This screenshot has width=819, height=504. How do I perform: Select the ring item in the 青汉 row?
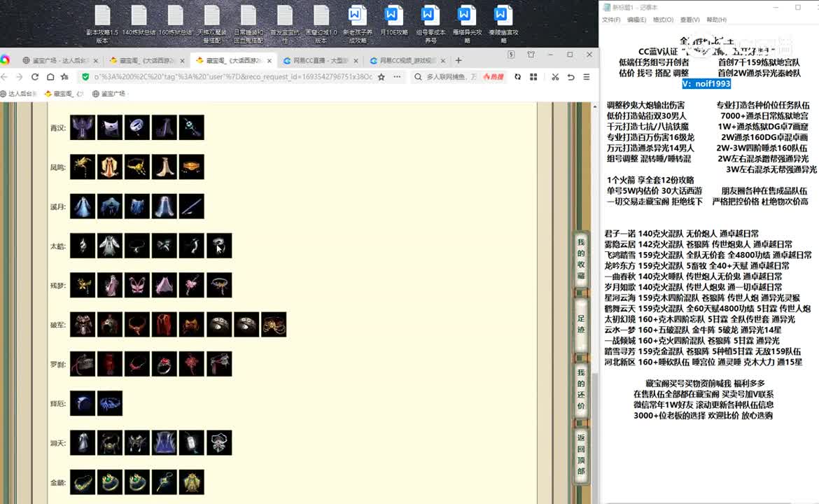pos(136,127)
